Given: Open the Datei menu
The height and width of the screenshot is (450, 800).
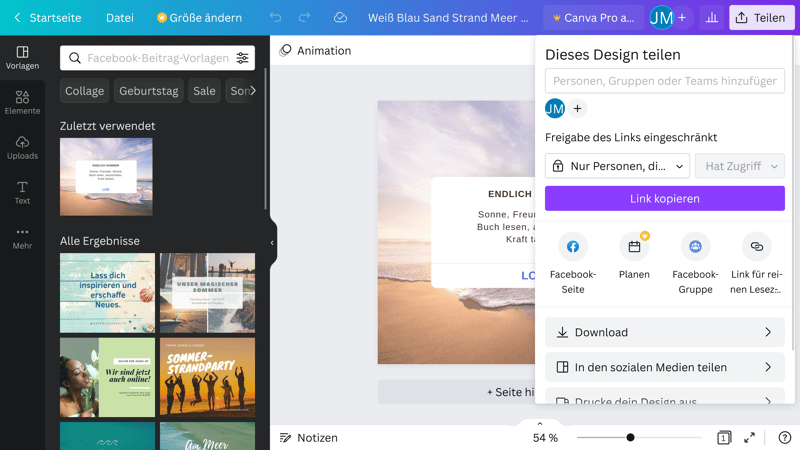Looking at the screenshot, I should coord(120,18).
